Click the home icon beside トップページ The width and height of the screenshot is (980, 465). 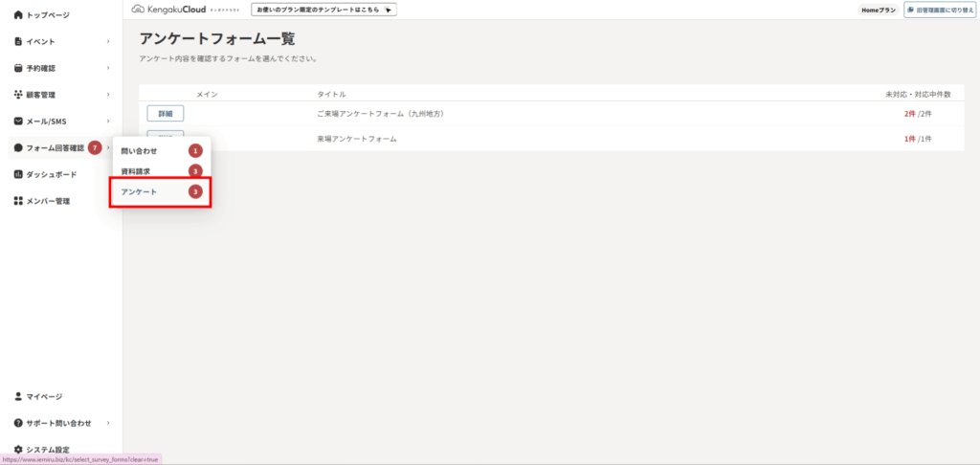coord(18,15)
